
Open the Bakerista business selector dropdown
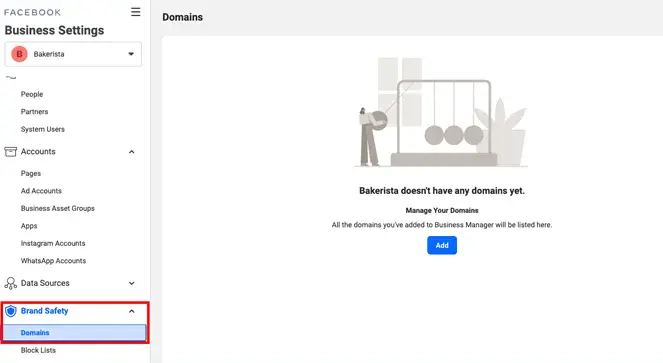pyautogui.click(x=73, y=54)
